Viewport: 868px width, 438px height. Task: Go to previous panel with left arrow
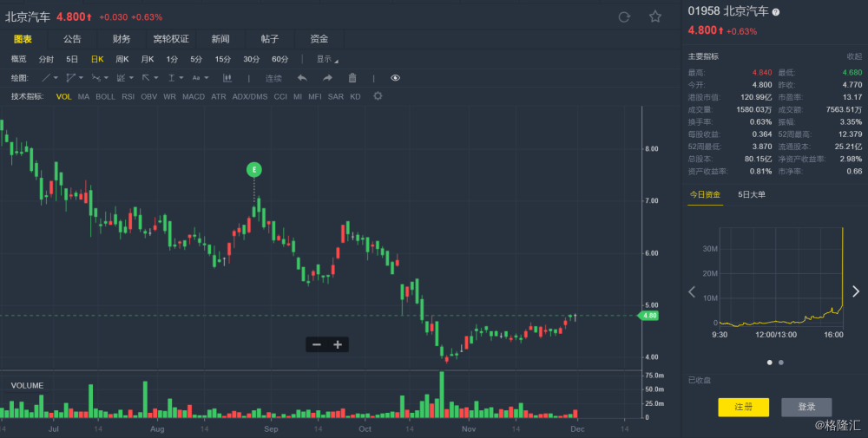pyautogui.click(x=692, y=291)
